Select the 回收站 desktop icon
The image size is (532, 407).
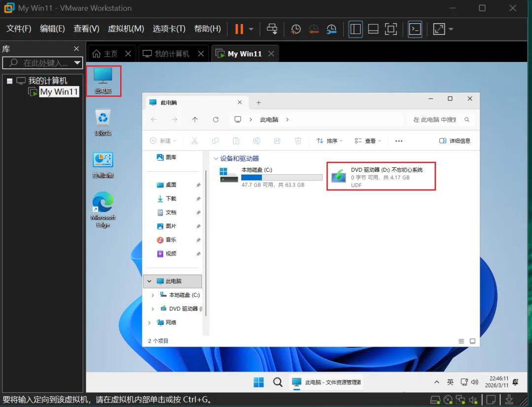click(x=103, y=123)
